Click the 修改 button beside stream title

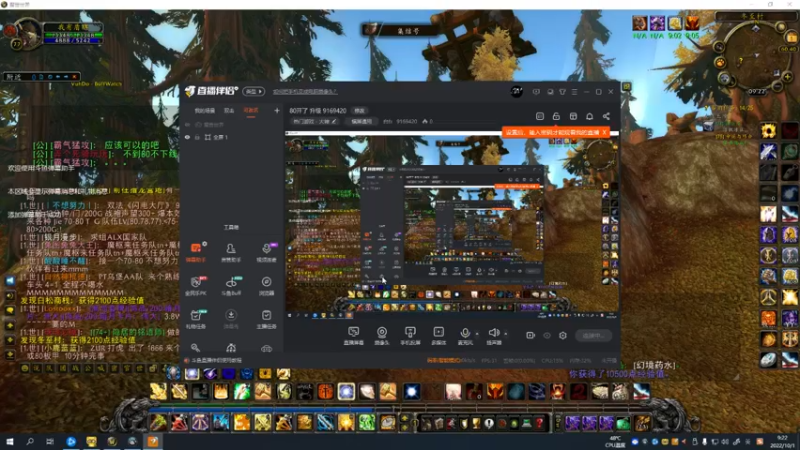pos(360,111)
